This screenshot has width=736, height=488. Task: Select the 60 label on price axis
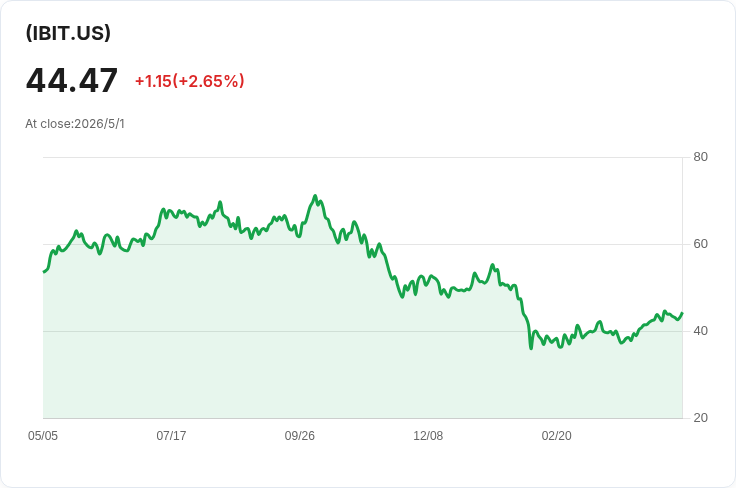700,244
